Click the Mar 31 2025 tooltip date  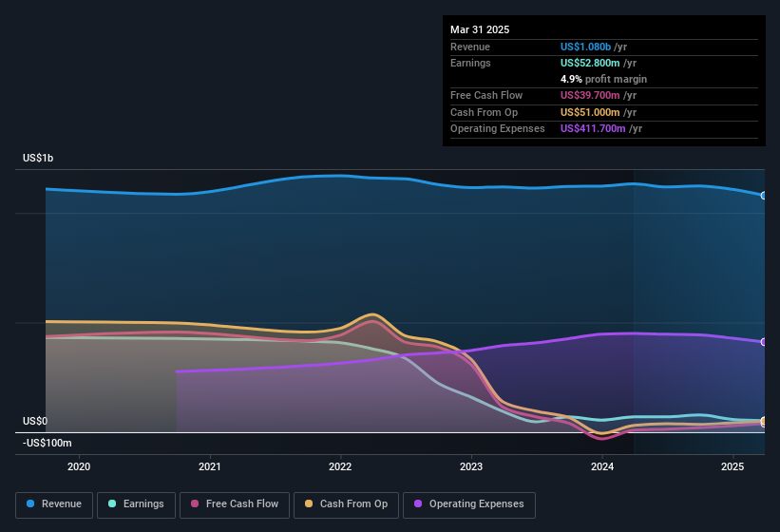click(480, 29)
